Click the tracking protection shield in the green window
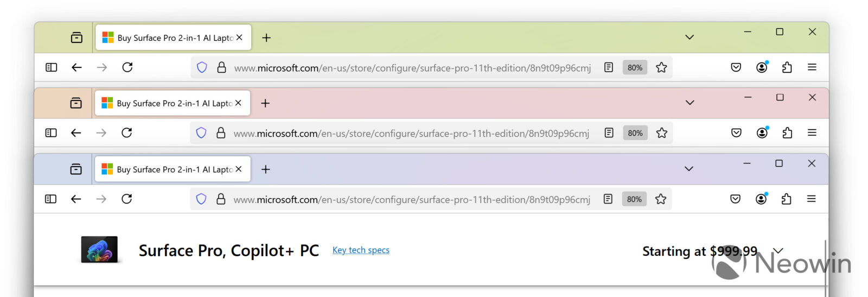This screenshot has width=868, height=297. coord(202,67)
